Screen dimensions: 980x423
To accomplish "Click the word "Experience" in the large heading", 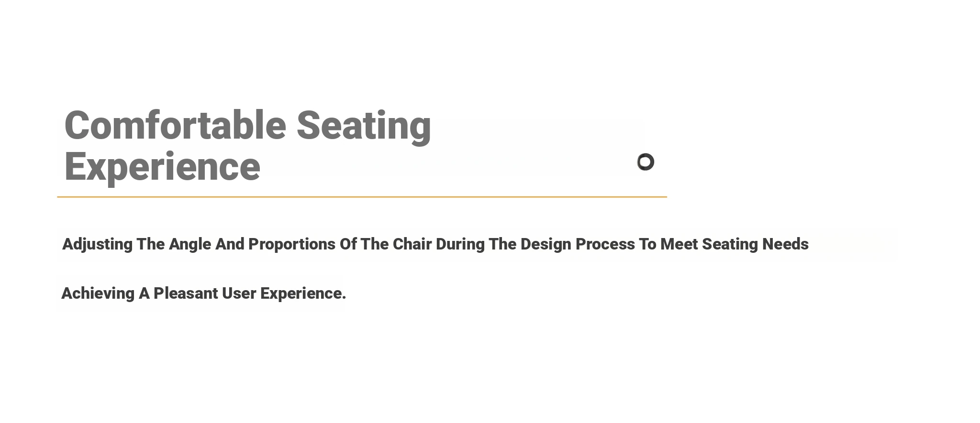I will click(x=162, y=168).
